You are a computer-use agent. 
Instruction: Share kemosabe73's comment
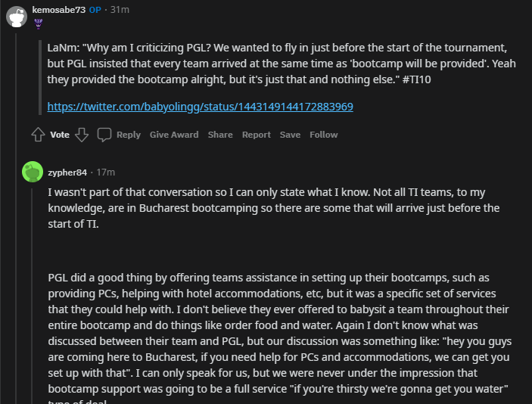coord(220,135)
